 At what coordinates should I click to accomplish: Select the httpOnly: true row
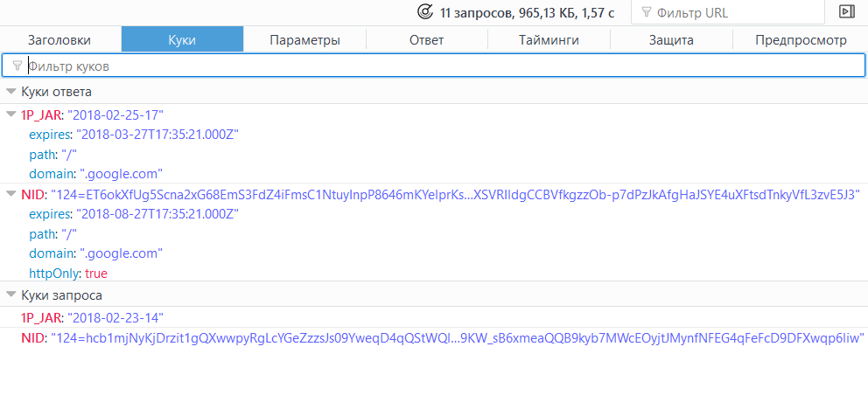tap(68, 274)
